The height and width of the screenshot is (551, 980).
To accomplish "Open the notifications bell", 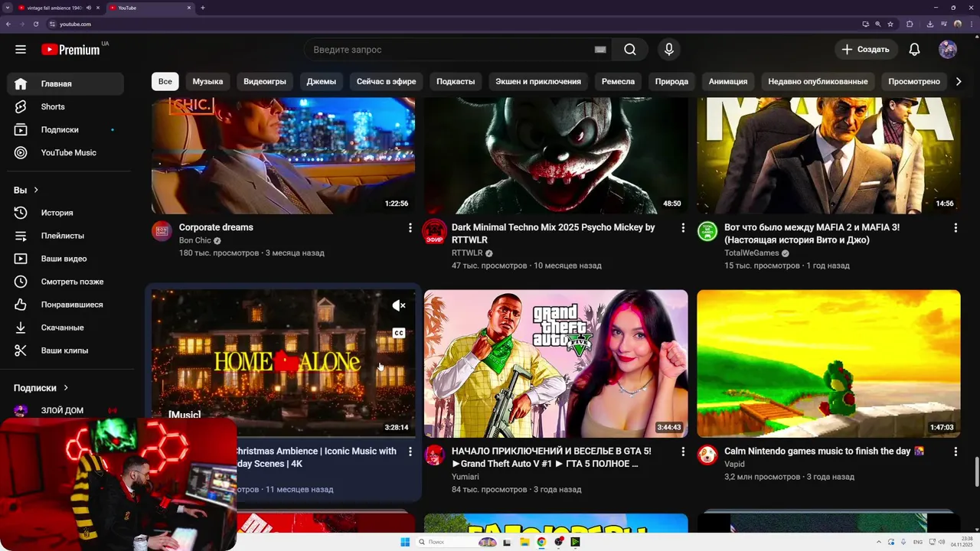I will pos(914,50).
